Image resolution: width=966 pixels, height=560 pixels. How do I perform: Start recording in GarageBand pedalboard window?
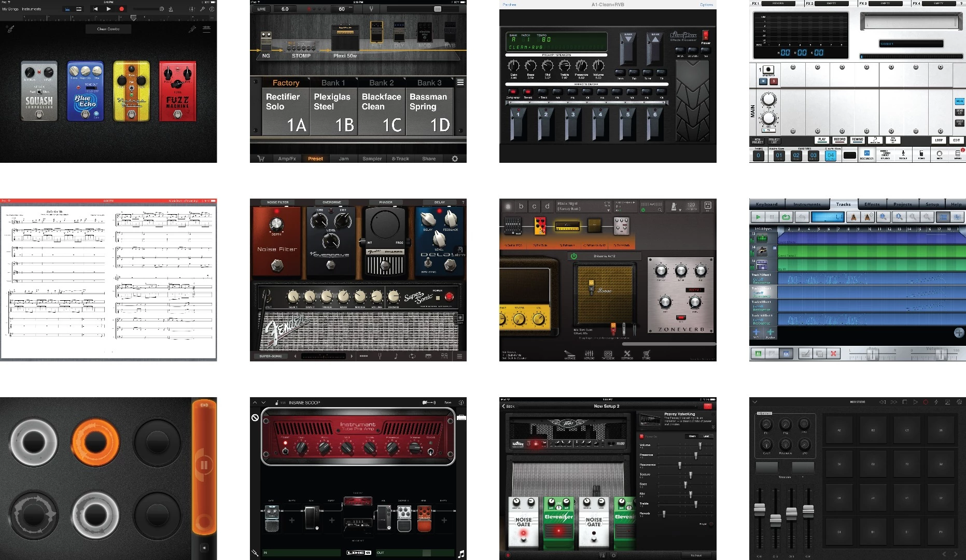click(122, 9)
